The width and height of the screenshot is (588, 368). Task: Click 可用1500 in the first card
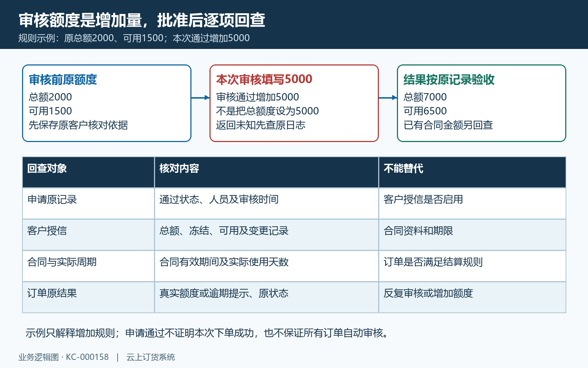coord(50,111)
